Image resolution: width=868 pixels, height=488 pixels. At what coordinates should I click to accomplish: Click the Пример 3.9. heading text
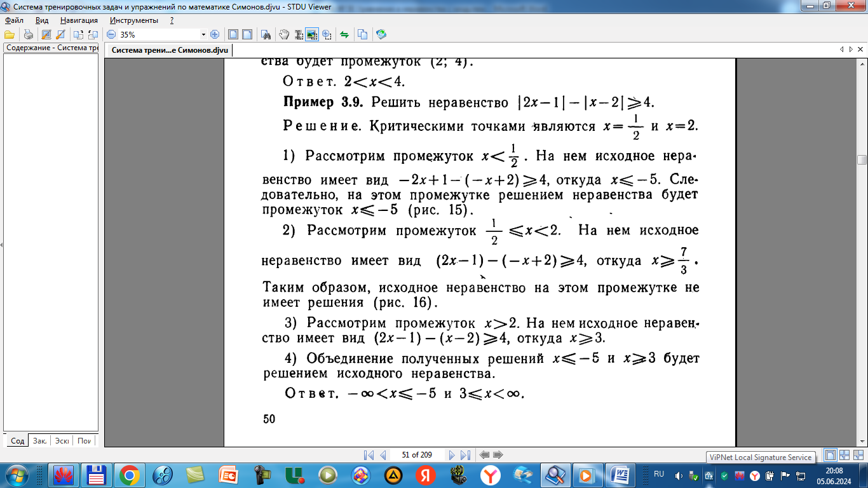tap(322, 102)
